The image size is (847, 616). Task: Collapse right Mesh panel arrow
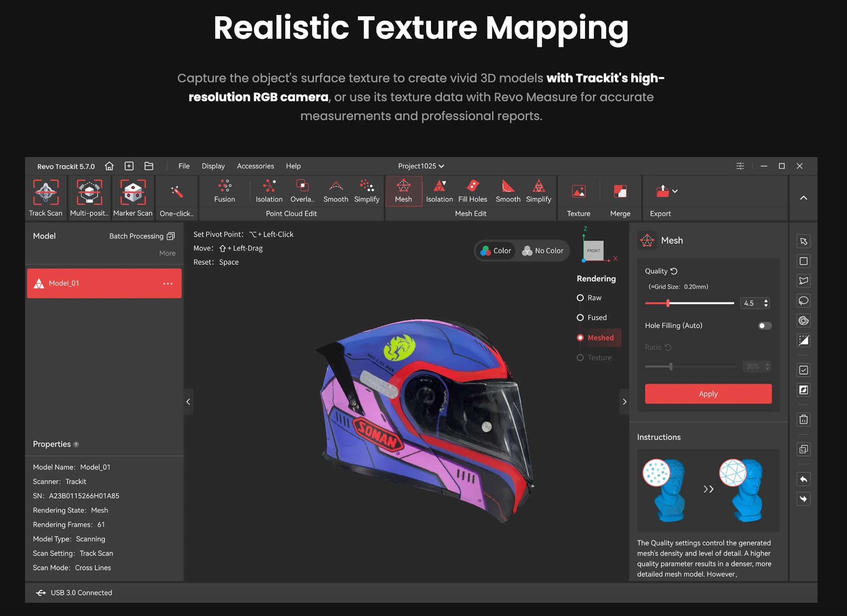tap(624, 402)
